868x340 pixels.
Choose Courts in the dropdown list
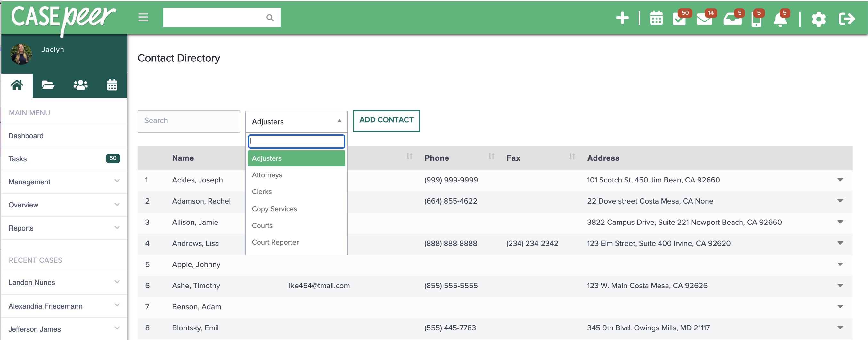pos(296,226)
